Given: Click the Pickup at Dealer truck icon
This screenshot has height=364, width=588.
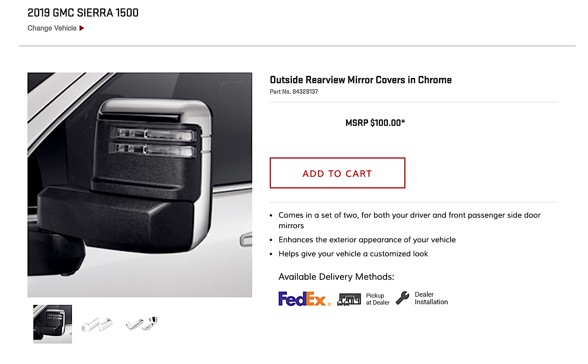Looking at the screenshot, I should (349, 299).
